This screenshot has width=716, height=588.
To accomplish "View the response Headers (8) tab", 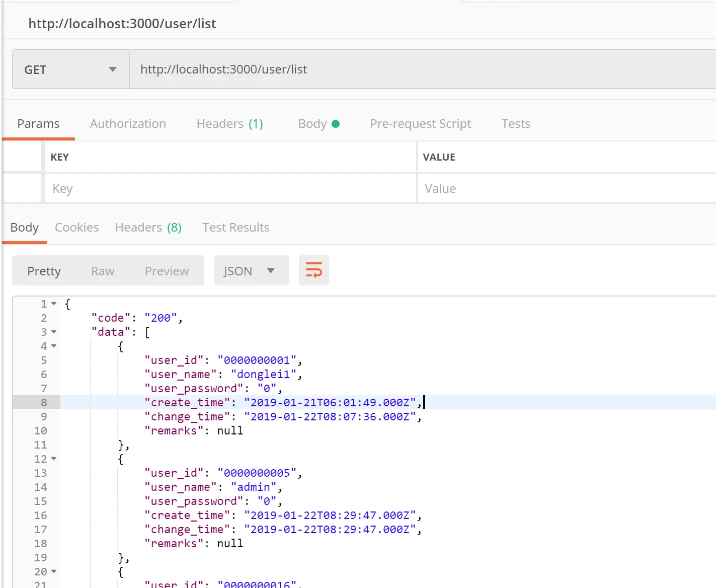I will tap(148, 228).
